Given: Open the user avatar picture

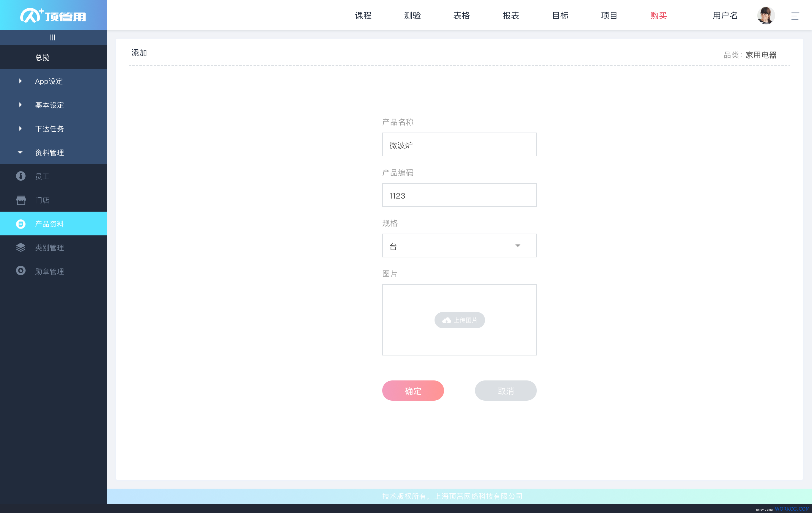Looking at the screenshot, I should click(766, 15).
